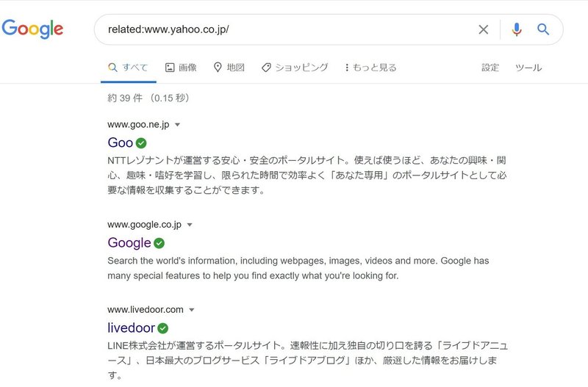Expand the arrow next to www.livedoor.com
Screen dimensions: 588x387
(192, 310)
